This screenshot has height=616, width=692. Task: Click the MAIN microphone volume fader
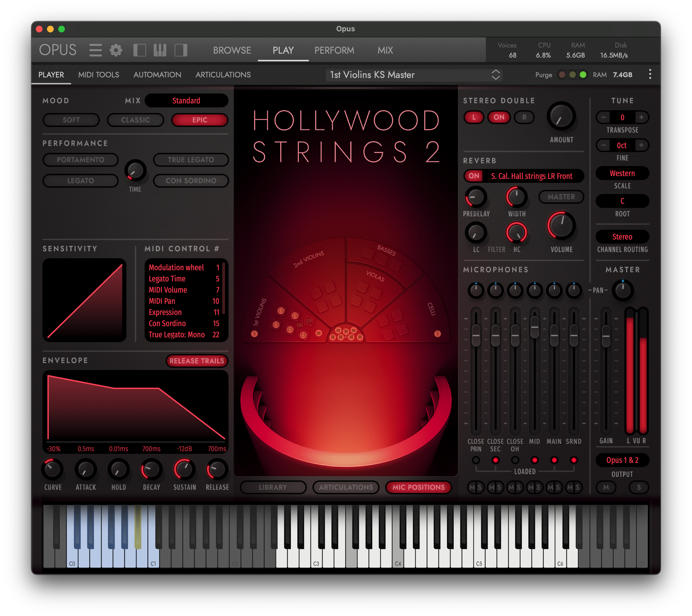[x=554, y=335]
